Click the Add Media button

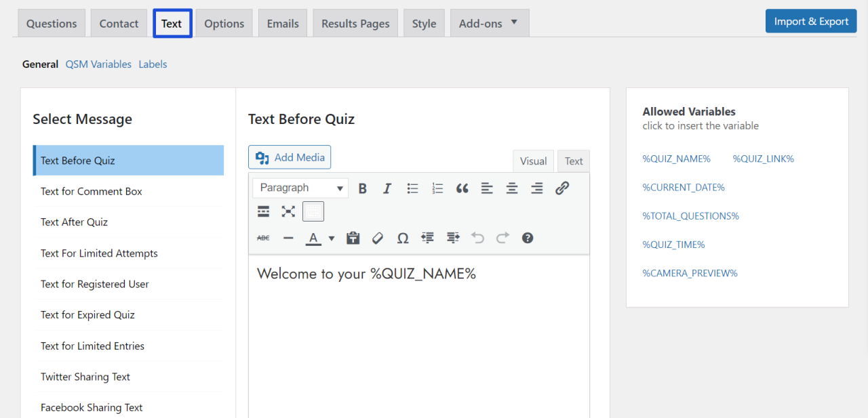pos(290,157)
